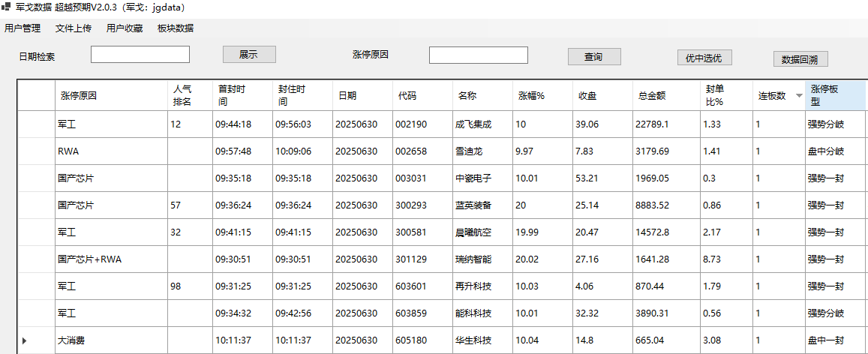The height and width of the screenshot is (354, 868).
Task: Click the 涨停板型 column header
Action: (x=835, y=96)
